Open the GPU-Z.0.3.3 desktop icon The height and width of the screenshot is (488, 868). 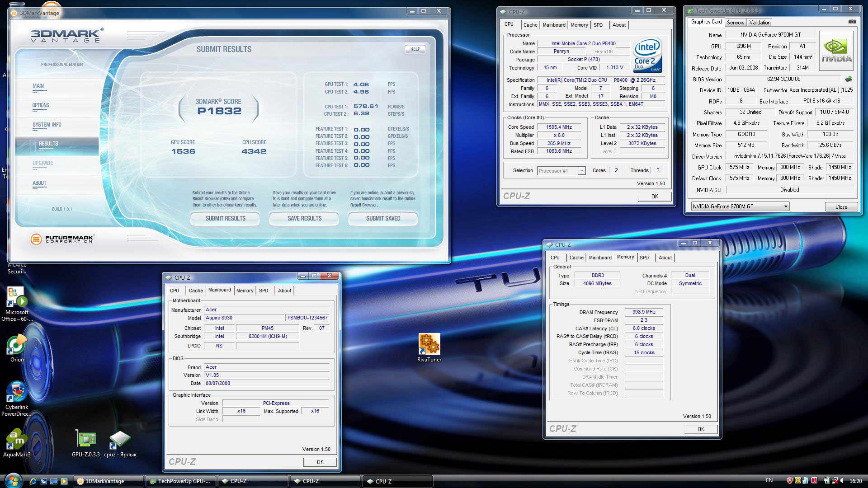click(x=85, y=443)
